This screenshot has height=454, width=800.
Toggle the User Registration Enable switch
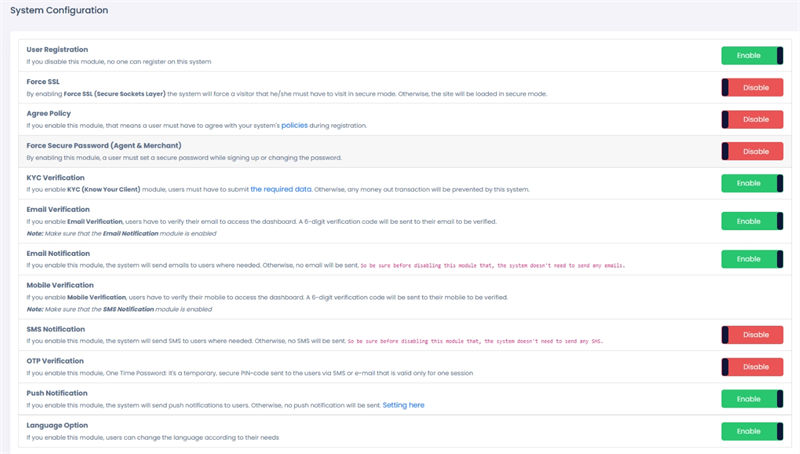click(x=751, y=56)
